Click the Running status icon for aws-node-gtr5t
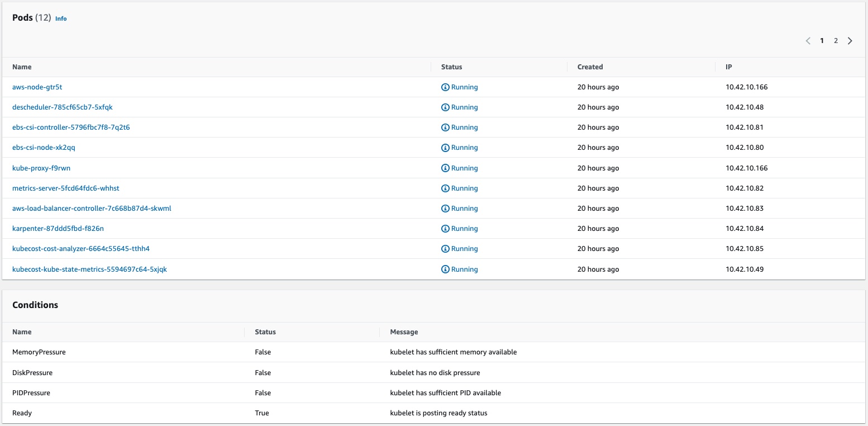Image resolution: width=868 pixels, height=426 pixels. 445,87
